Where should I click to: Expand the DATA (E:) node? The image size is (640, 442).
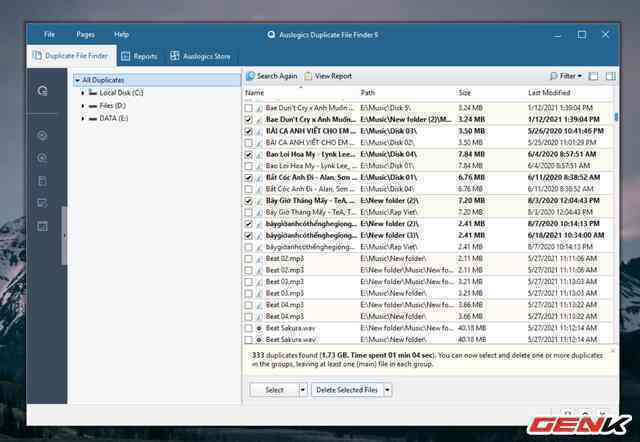(x=83, y=118)
